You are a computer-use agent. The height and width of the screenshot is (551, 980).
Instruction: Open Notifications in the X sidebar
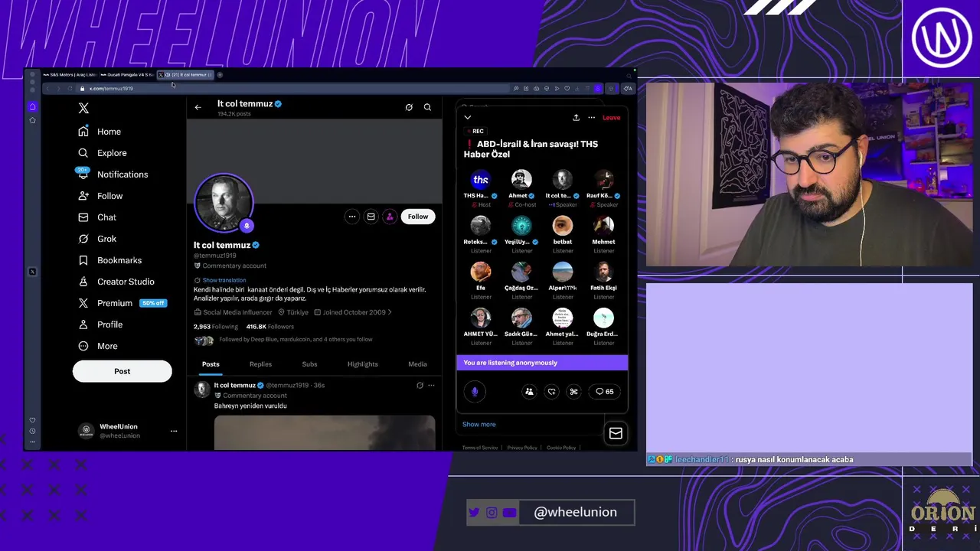tap(113, 174)
